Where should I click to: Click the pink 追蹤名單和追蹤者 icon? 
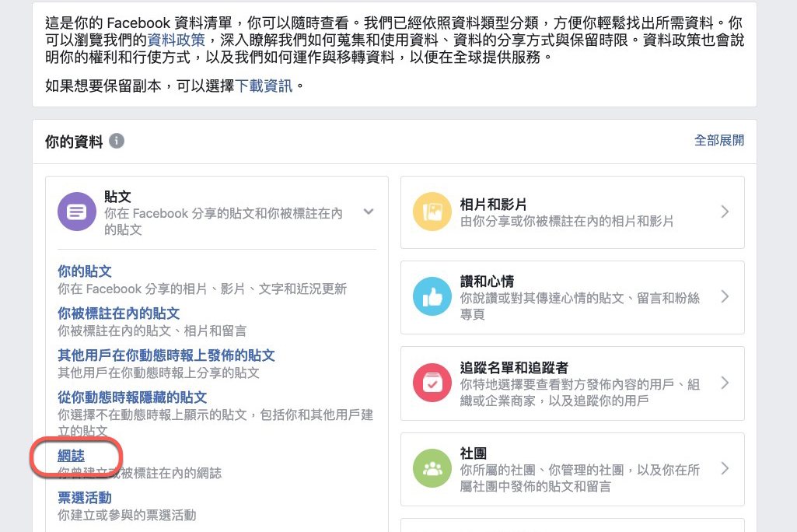point(432,383)
